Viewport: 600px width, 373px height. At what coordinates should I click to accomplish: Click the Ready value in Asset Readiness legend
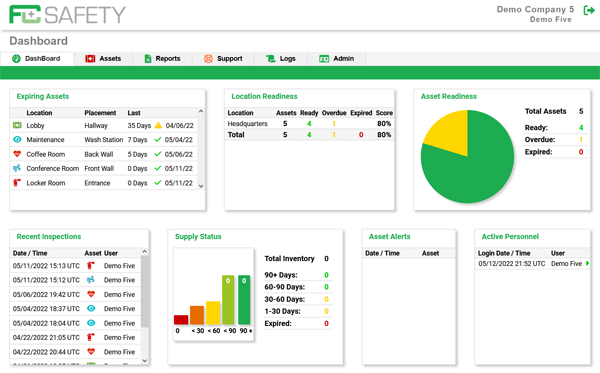pos(581,127)
